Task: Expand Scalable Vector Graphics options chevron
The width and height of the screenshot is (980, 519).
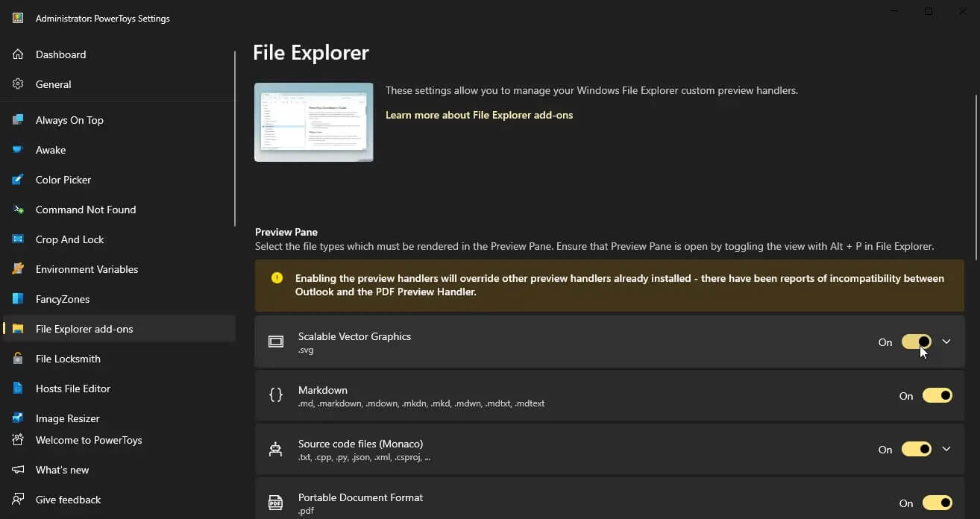Action: (946, 342)
